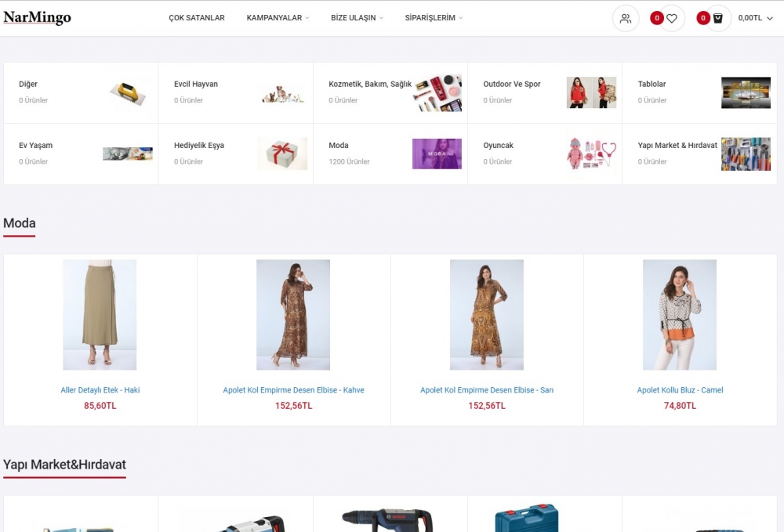Image resolution: width=784 pixels, height=532 pixels.
Task: Click the 85,60TL price
Action: pyautogui.click(x=100, y=406)
